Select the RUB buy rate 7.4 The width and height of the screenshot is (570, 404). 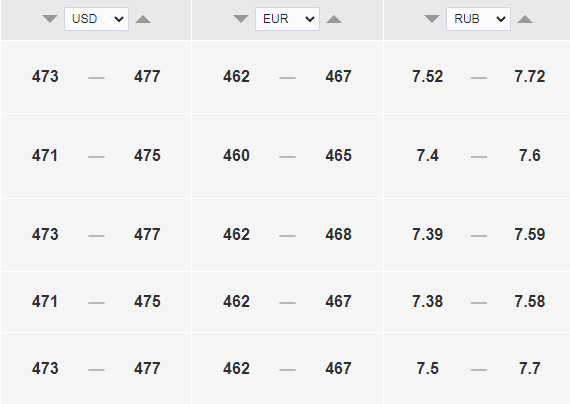point(428,156)
